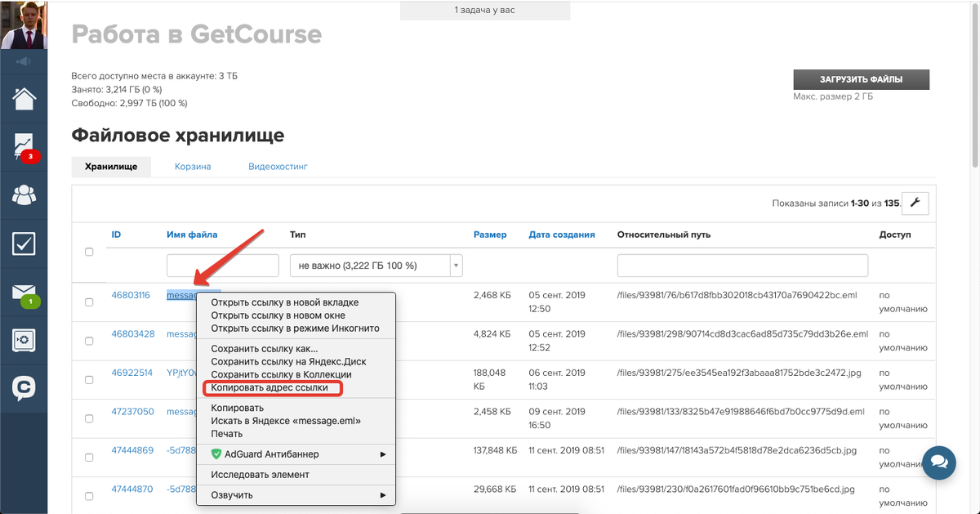Sort the table by the ID column

117,235
